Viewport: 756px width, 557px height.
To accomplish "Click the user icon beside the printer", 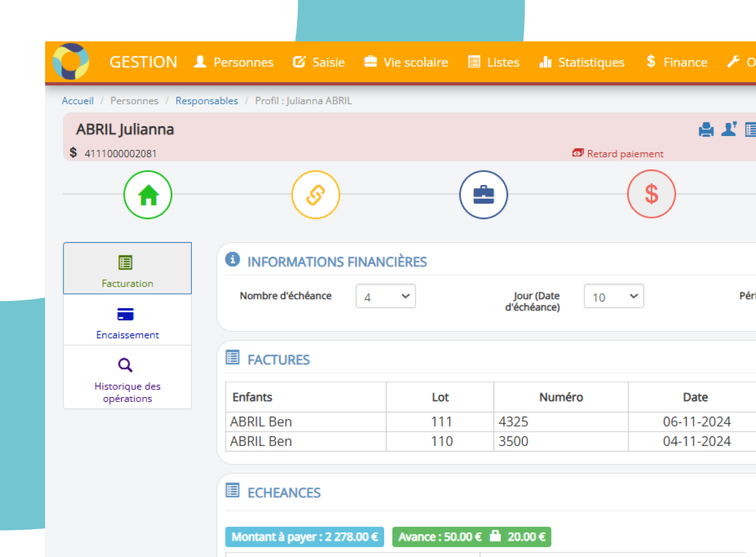I will point(728,129).
